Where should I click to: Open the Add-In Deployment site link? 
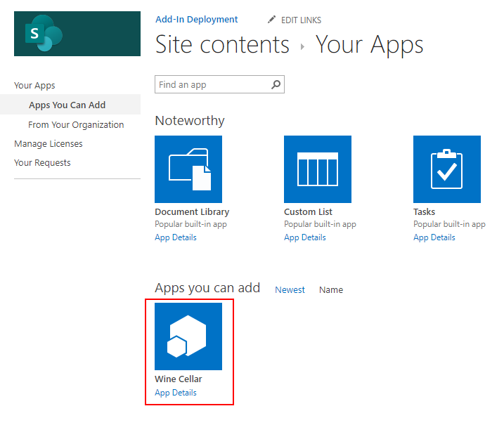(196, 20)
